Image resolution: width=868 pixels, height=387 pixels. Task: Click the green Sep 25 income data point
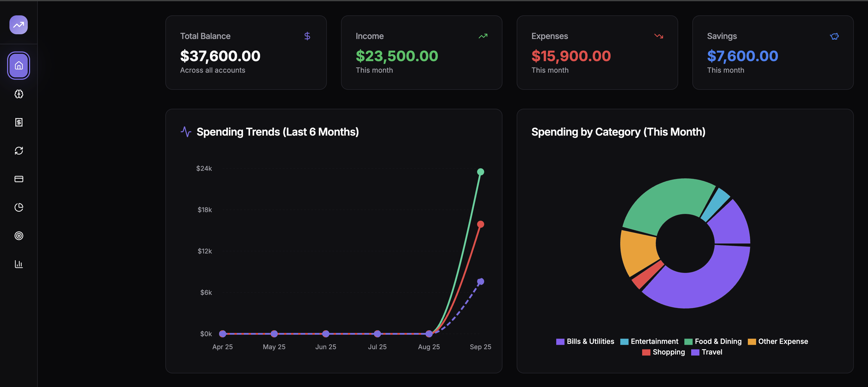(480, 172)
